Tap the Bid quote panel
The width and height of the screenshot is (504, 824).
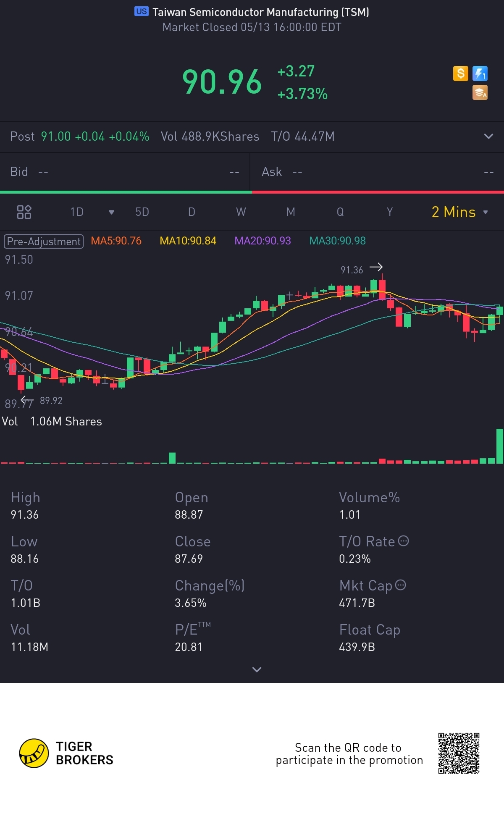pos(125,172)
